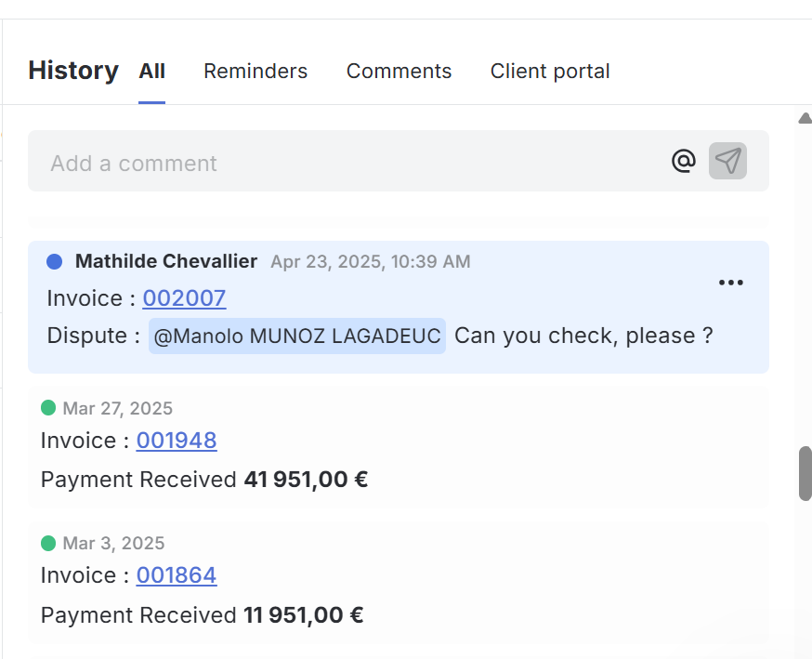Click the blue dot beside Mathilde Chevallier
This screenshot has width=812, height=659.
(x=55, y=261)
